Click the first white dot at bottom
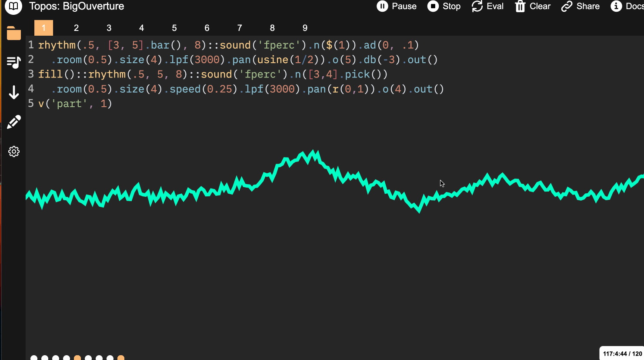Viewport: 644px width, 360px height. [34, 358]
